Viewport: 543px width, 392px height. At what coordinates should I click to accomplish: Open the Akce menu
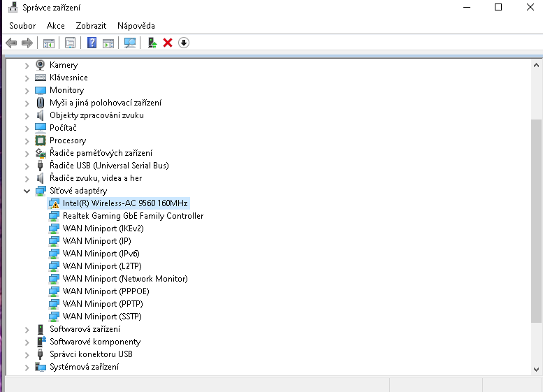pyautogui.click(x=55, y=26)
